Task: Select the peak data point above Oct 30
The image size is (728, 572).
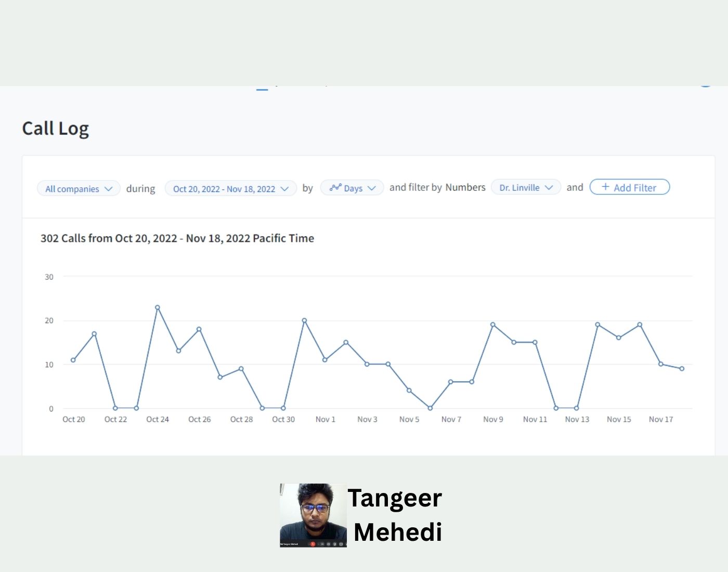Action: point(304,320)
